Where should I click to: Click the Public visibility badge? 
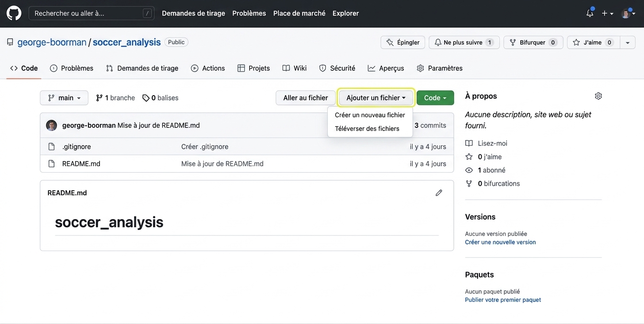(x=176, y=42)
